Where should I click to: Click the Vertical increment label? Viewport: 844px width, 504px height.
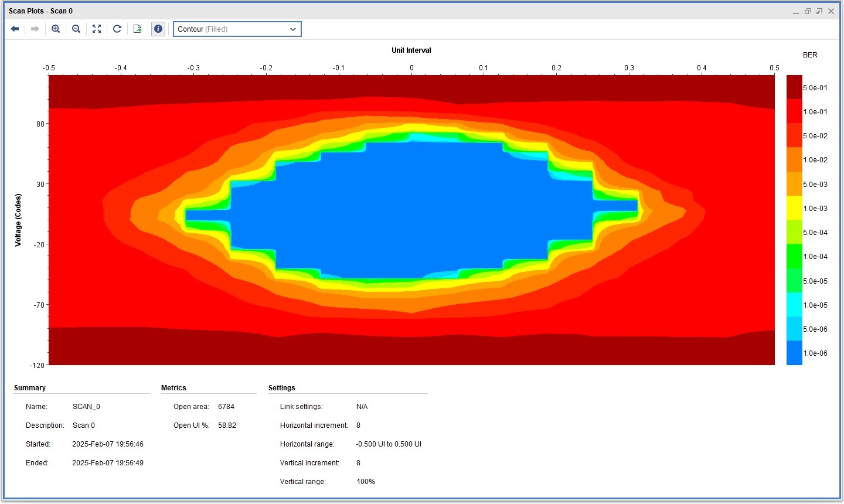[x=309, y=463]
